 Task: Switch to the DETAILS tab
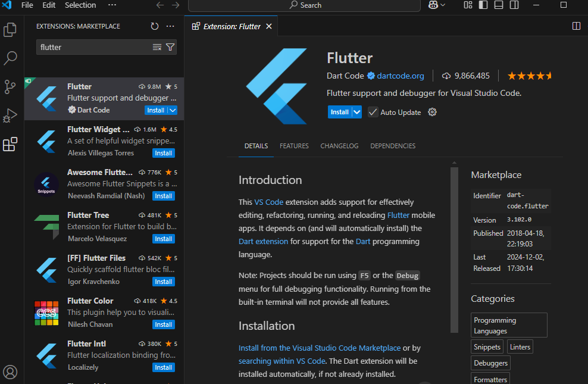[256, 146]
